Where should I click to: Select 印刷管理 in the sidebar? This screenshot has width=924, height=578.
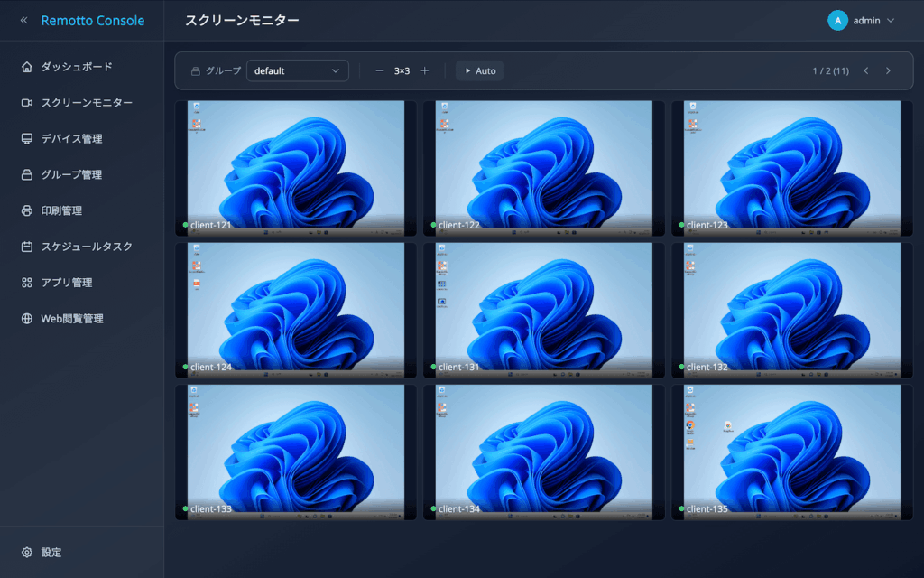61,210
